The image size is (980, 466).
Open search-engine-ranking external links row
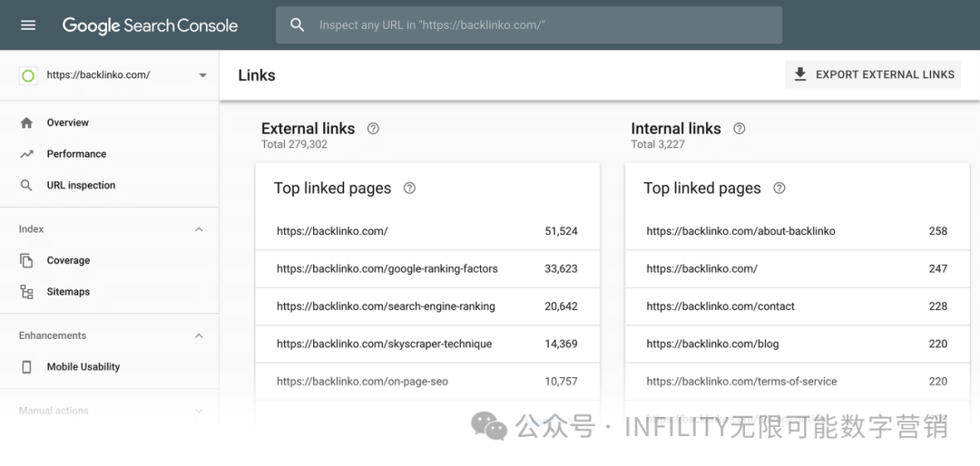click(427, 306)
